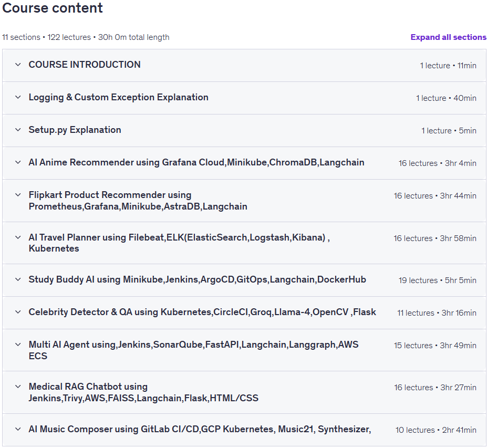Image resolution: width=487 pixels, height=448 pixels.
Task: Click Medical RAG Chatbot section title
Action: pos(143,392)
